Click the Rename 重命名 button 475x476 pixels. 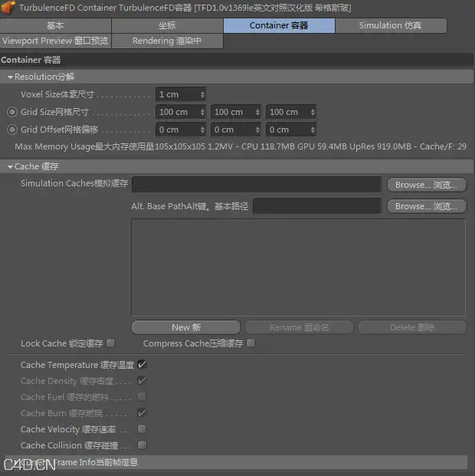(300, 327)
